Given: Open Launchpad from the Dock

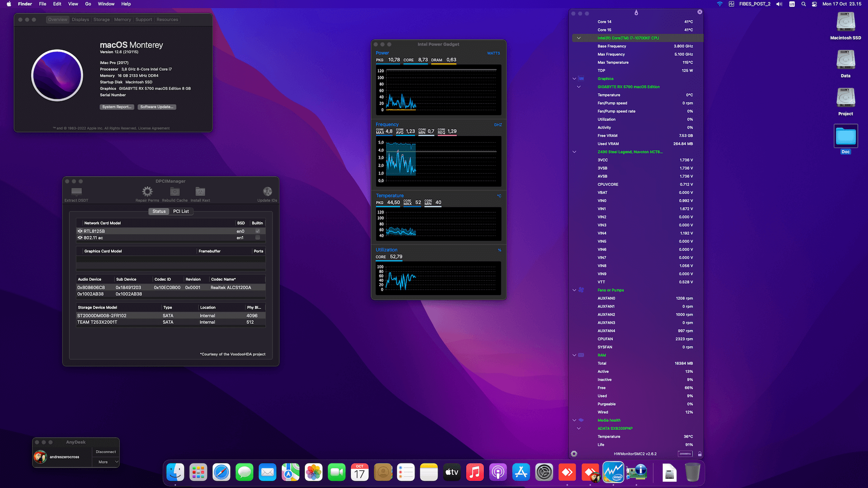Looking at the screenshot, I should tap(198, 473).
